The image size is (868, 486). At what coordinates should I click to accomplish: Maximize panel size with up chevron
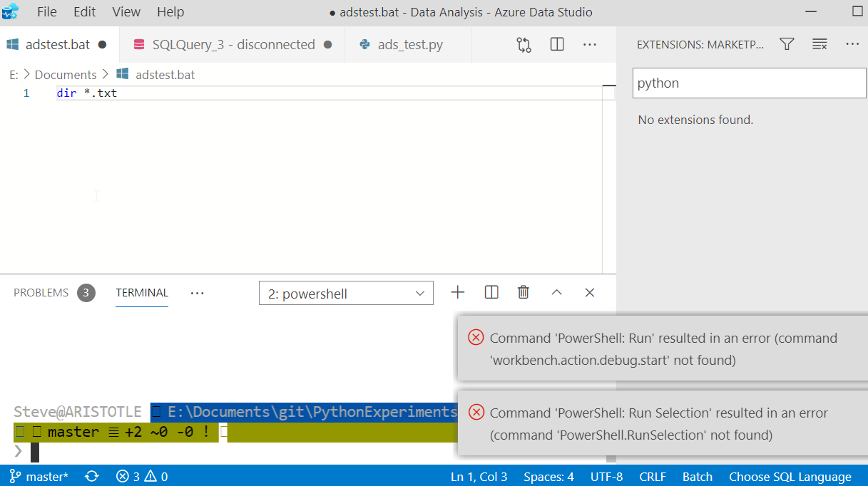(x=556, y=292)
